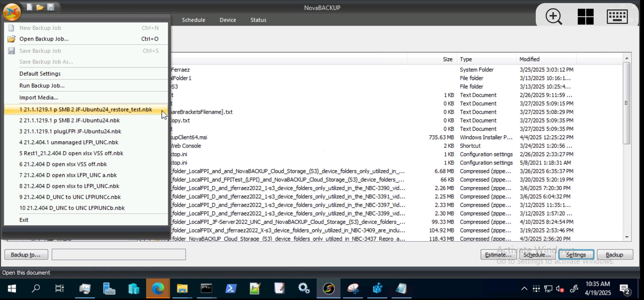Click the four-square Windows overlay icon
The width and height of the screenshot is (644, 300).
coord(585,16)
